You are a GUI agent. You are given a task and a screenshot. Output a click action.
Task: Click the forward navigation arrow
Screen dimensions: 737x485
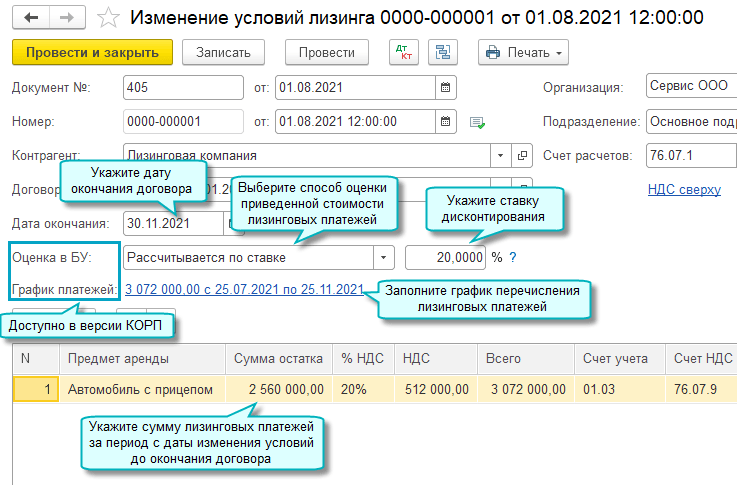click(68, 18)
